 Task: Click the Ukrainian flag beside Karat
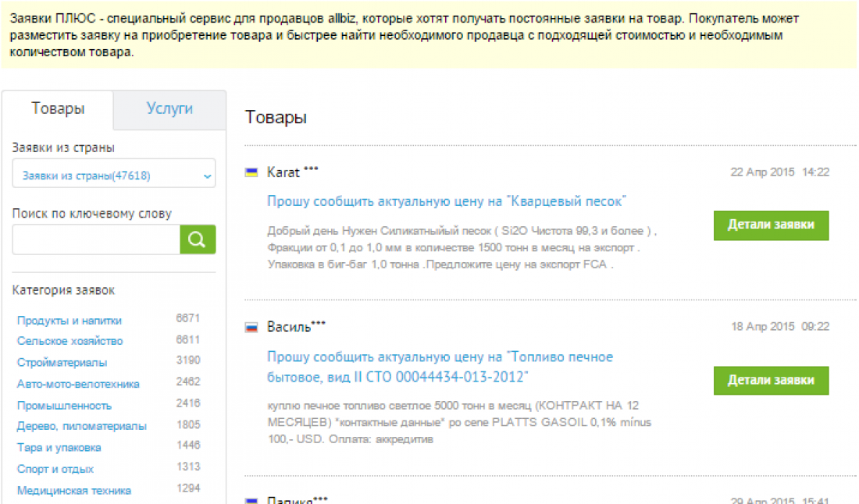point(251,172)
